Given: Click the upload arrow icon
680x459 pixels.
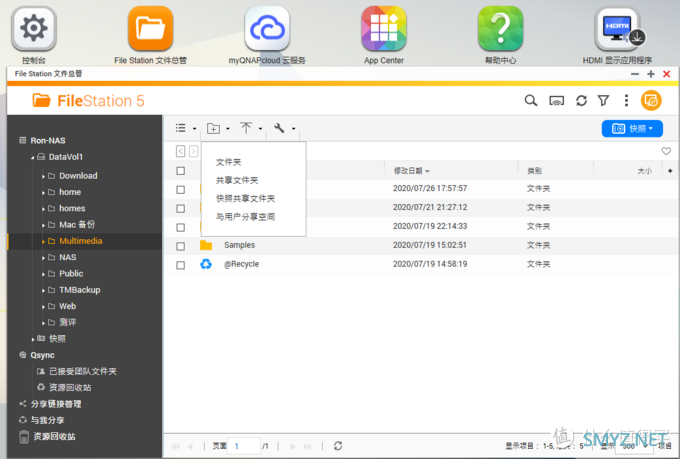Looking at the screenshot, I should tap(246, 128).
